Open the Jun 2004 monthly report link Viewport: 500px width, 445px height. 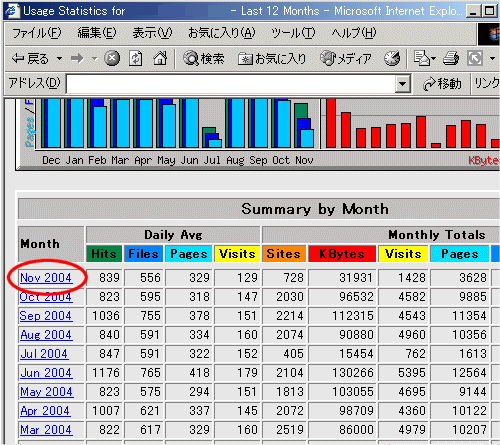tap(46, 373)
